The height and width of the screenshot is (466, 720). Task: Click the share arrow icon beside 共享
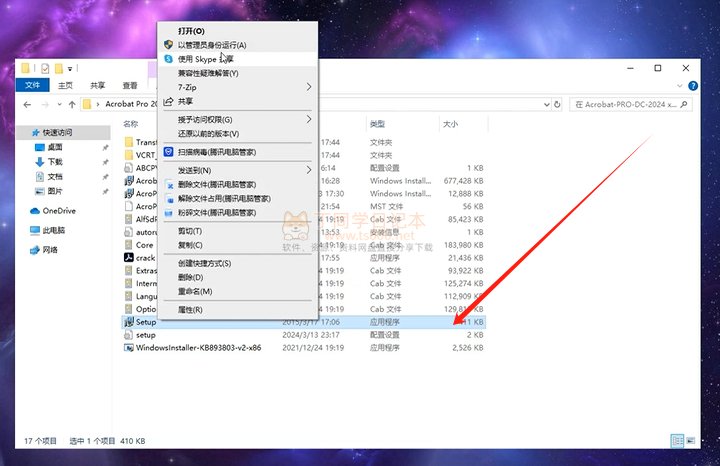[169, 101]
